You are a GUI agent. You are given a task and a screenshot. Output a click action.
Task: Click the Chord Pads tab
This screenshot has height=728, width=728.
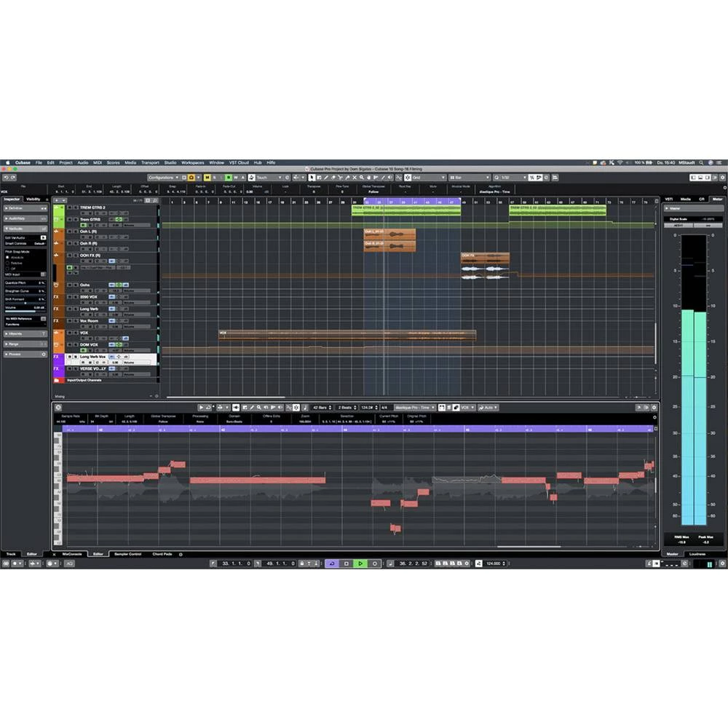click(x=162, y=554)
